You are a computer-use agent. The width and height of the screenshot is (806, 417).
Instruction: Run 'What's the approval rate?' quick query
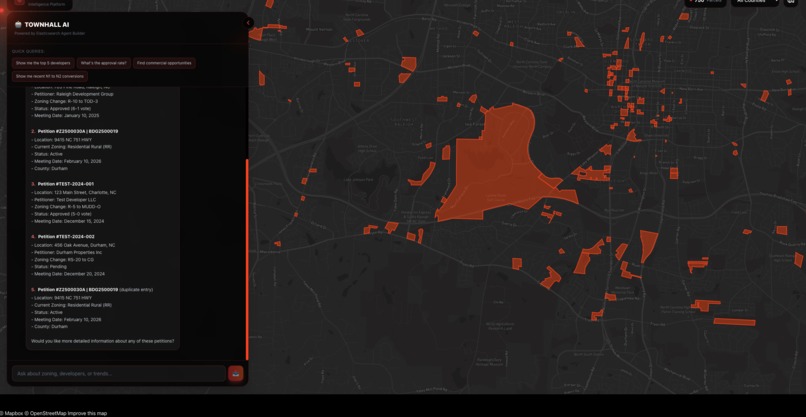tap(103, 63)
